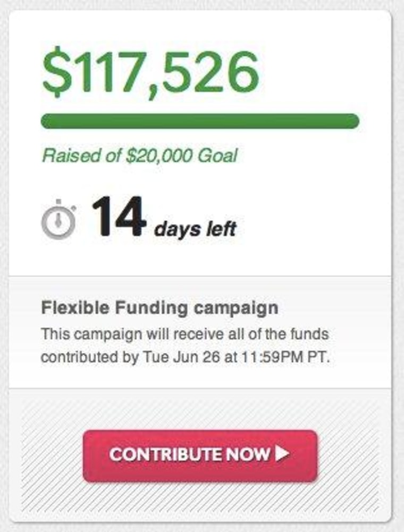Click the 'Tue Jun 26' deadline text
Image resolution: width=404 pixels, height=532 pixels.
click(x=181, y=357)
